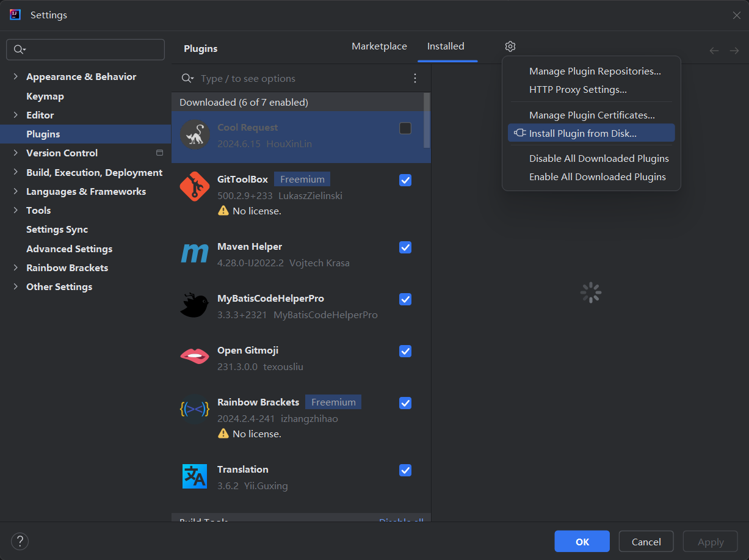749x560 pixels.
Task: Expand the Version Control node
Action: pos(16,153)
